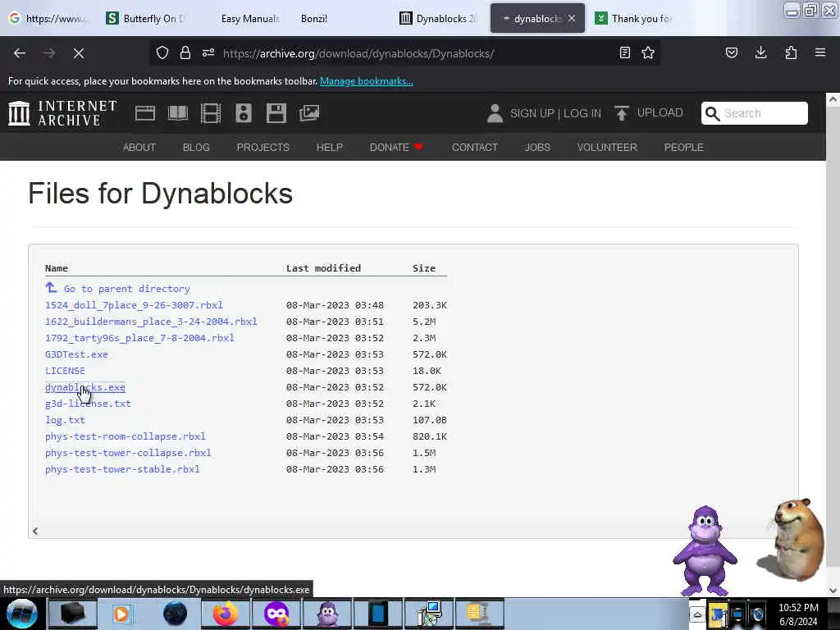The width and height of the screenshot is (840, 630).
Task: Open g3d-license.txt
Action: 88,404
